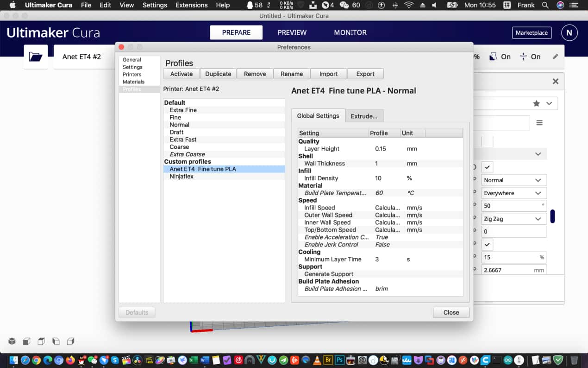Viewport: 588px width, 368px height.
Task: Click the Duplicate profile button
Action: coord(218,74)
